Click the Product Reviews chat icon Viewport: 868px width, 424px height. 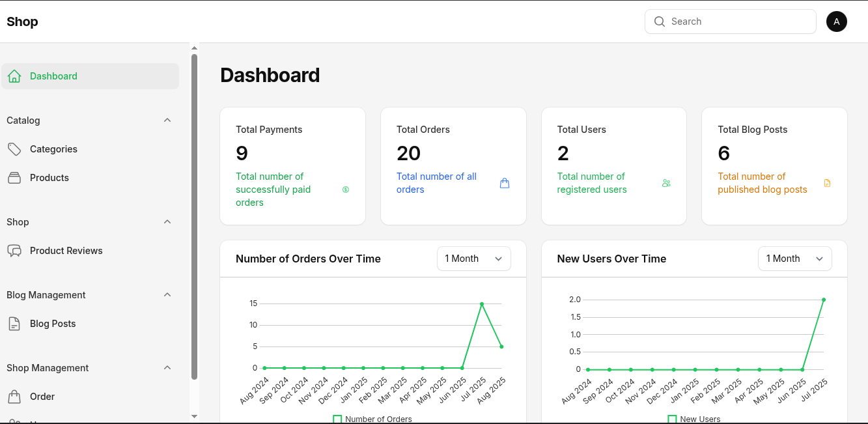14,251
